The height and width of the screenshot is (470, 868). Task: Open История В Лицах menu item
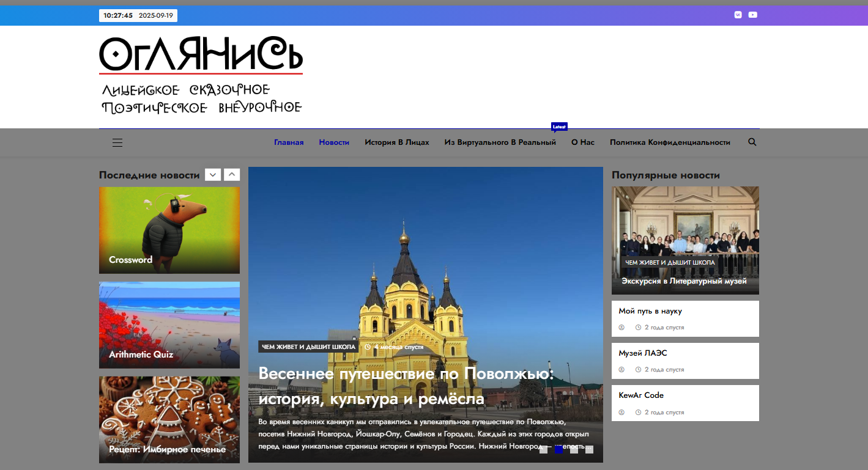click(x=396, y=142)
